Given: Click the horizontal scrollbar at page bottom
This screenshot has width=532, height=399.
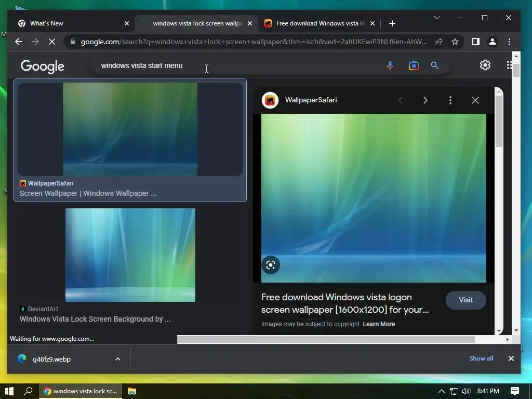Looking at the screenshot, I should [x=326, y=339].
